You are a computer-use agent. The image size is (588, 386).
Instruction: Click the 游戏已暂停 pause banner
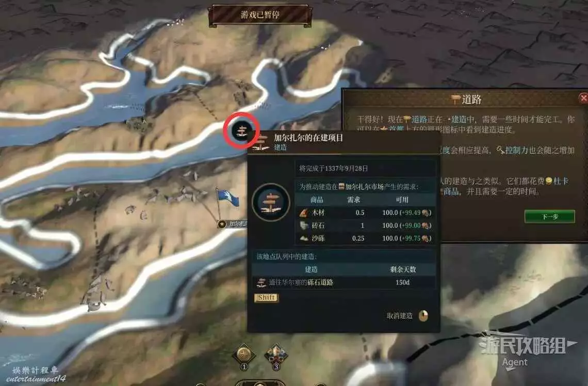click(260, 15)
